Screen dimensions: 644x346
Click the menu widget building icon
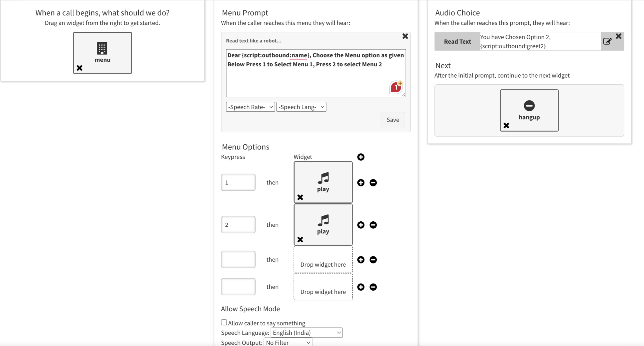(102, 48)
